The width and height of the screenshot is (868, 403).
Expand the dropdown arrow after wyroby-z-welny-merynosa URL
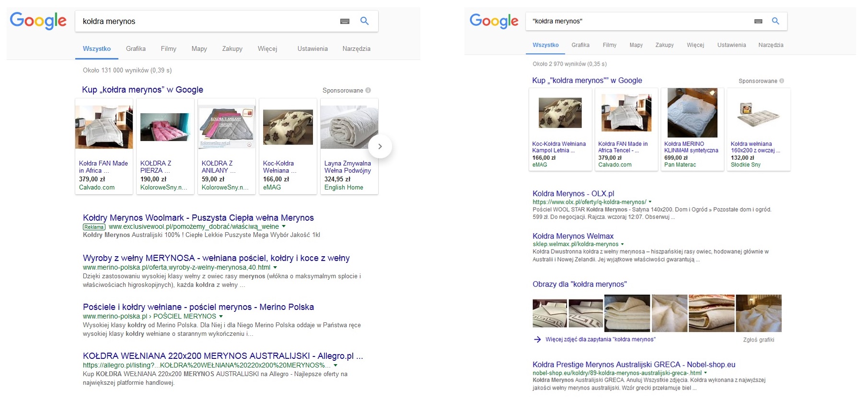(275, 268)
